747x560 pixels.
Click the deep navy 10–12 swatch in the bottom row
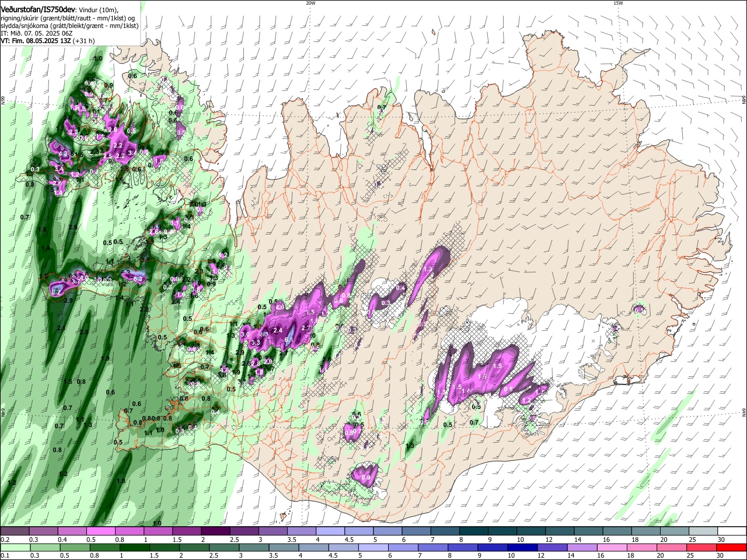[x=521, y=547]
